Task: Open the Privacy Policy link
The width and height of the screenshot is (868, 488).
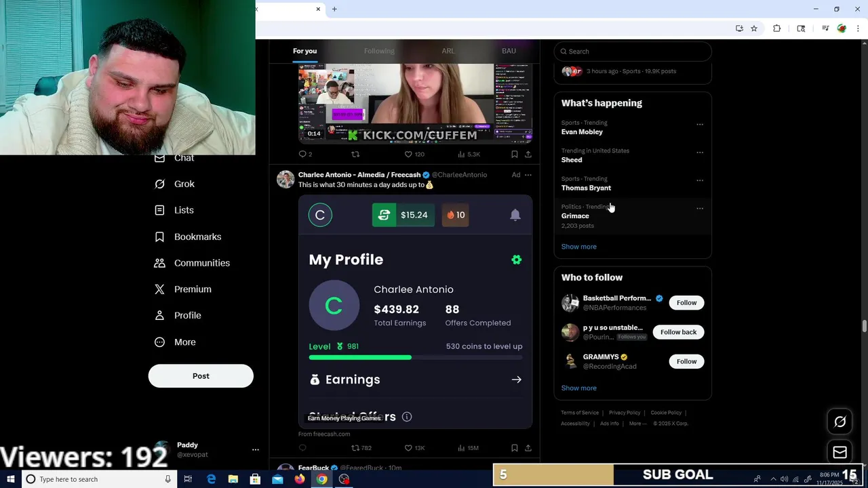Action: coord(625,413)
